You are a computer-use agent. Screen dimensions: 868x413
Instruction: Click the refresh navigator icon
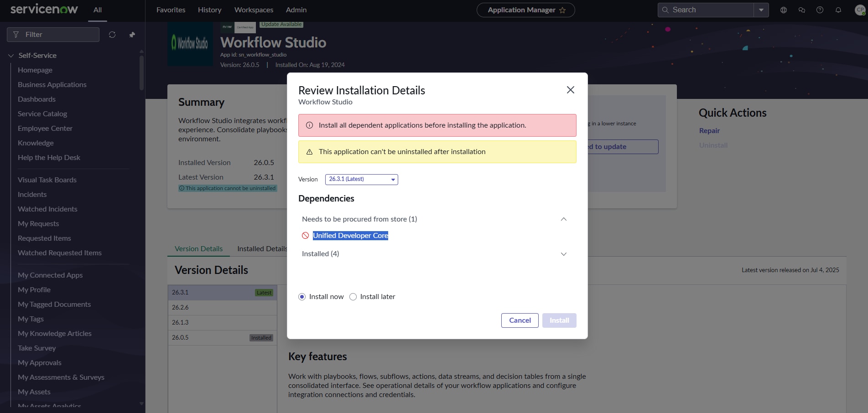pyautogui.click(x=112, y=35)
